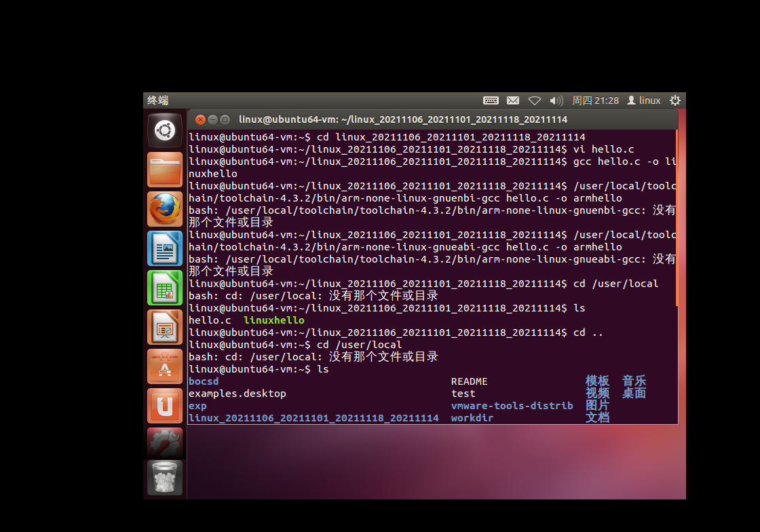Click the keyboard input indicator in top panel

click(x=491, y=100)
